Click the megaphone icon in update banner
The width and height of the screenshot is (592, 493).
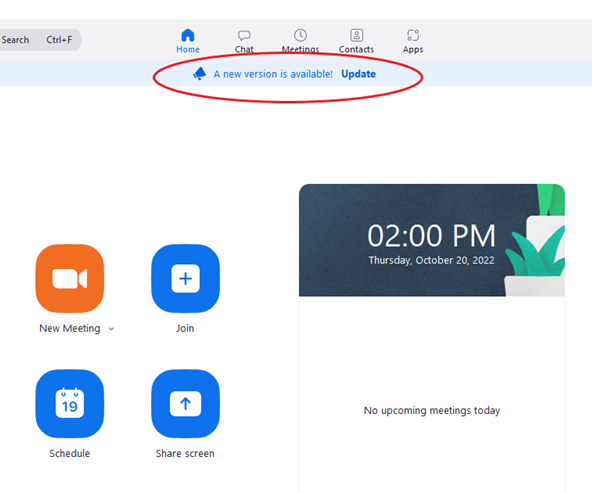(x=199, y=74)
